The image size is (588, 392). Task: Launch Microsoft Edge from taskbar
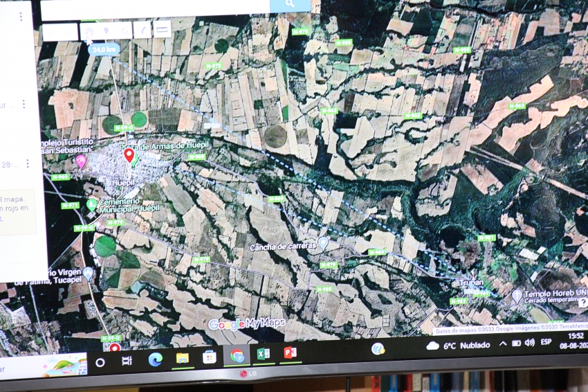[155, 359]
